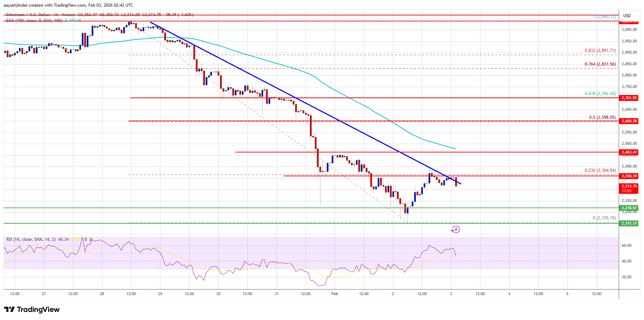This screenshot has width=644, height=320.
Task: Click the 2,701.92 red price label
Action: (x=629, y=98)
